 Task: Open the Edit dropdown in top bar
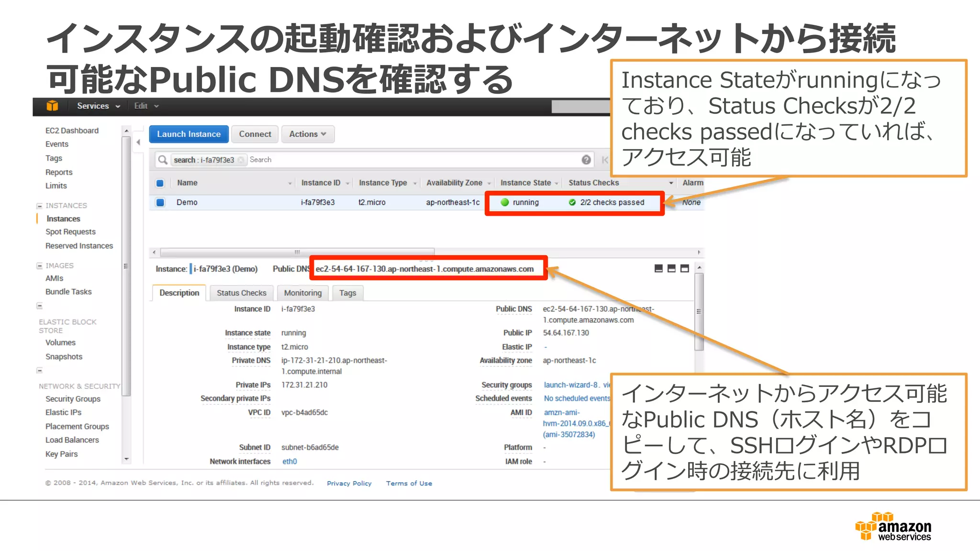point(146,106)
